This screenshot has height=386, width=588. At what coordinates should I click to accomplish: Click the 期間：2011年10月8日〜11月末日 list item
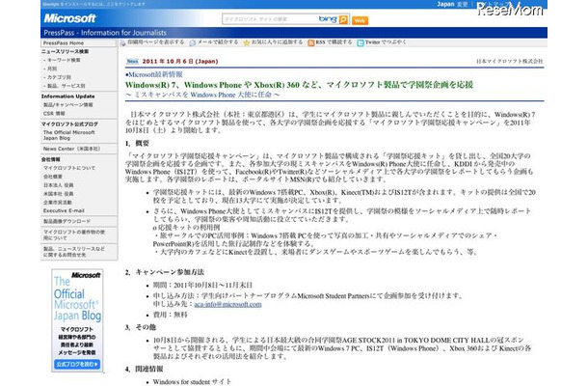tap(202, 286)
